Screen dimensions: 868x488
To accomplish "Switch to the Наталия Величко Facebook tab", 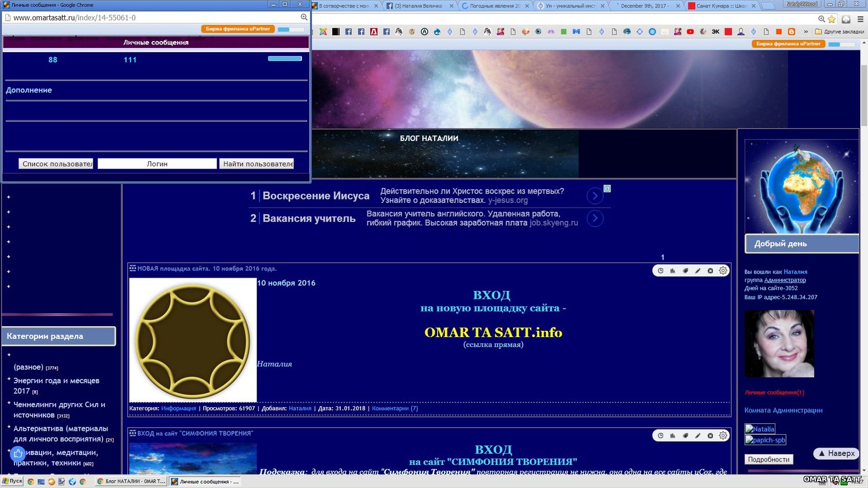I will 418,6.
